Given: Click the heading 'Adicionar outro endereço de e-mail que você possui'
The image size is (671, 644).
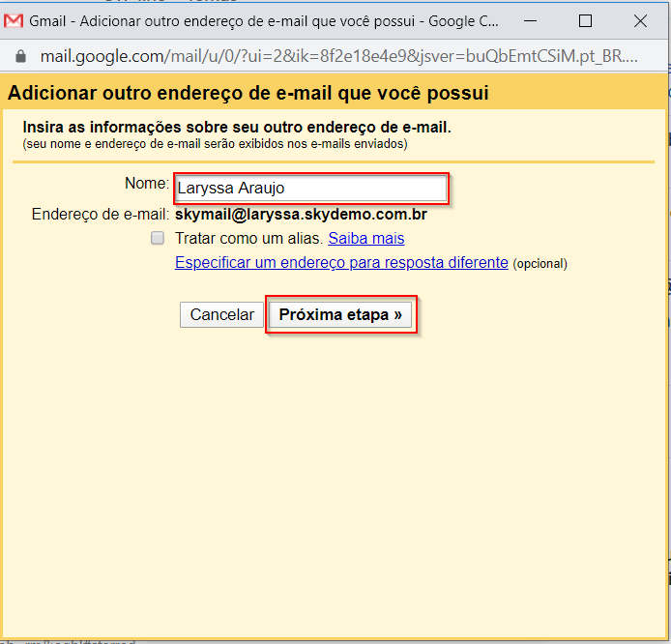Looking at the screenshot, I should (248, 93).
